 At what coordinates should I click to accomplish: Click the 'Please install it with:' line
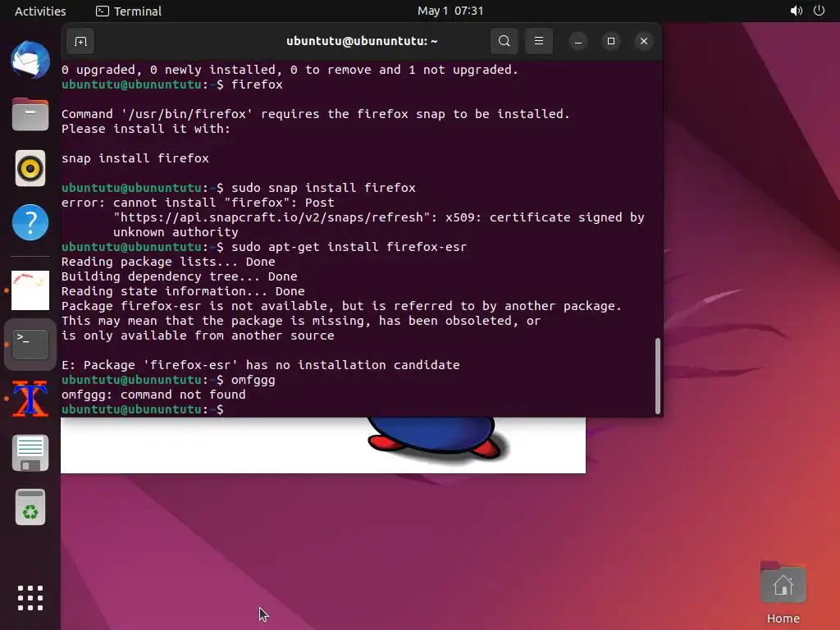pyautogui.click(x=146, y=129)
